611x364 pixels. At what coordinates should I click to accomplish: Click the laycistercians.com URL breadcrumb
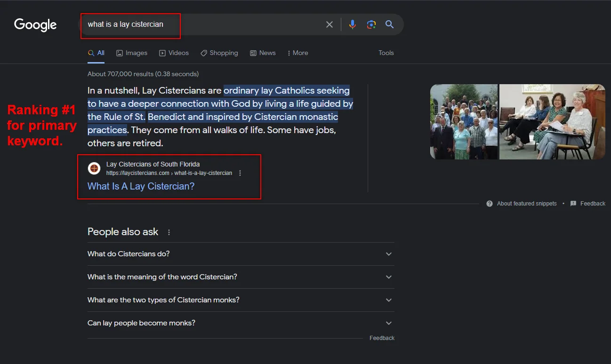coord(169,173)
